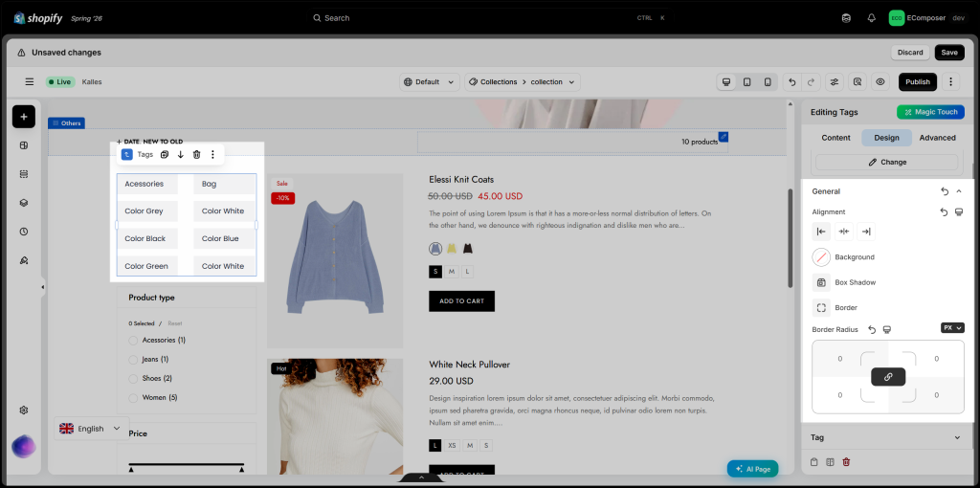
Task: Reset the Border Radius values
Action: [872, 329]
